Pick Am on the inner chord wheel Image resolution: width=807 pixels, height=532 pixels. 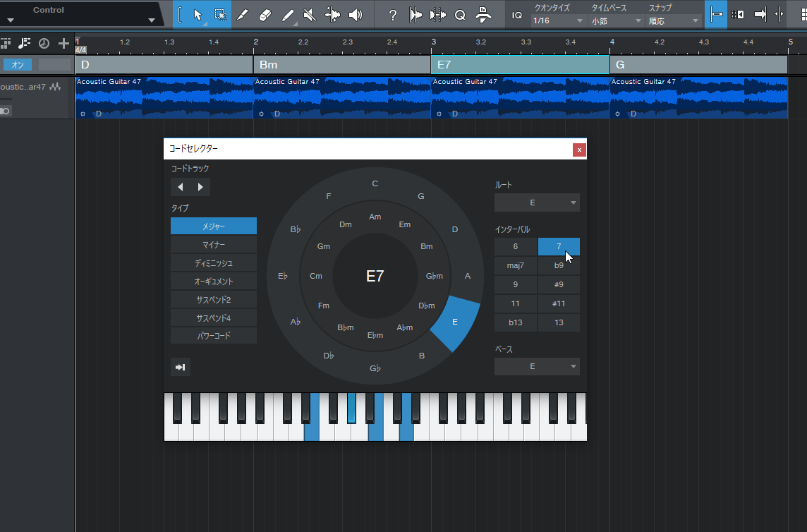pos(375,217)
